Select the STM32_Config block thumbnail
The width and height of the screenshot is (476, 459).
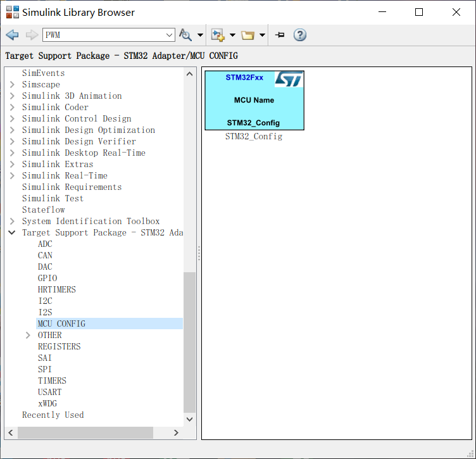tap(254, 101)
